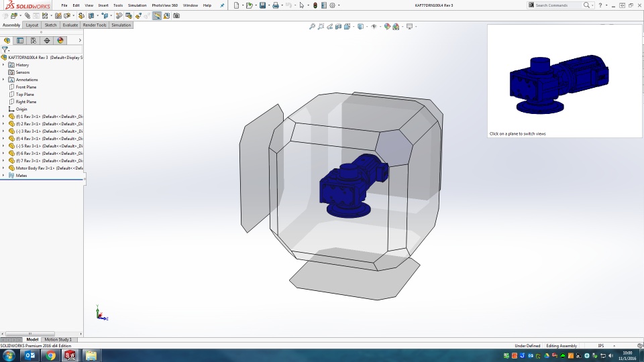This screenshot has height=362, width=644.
Task: Expand the History tree node
Action: 3,65
